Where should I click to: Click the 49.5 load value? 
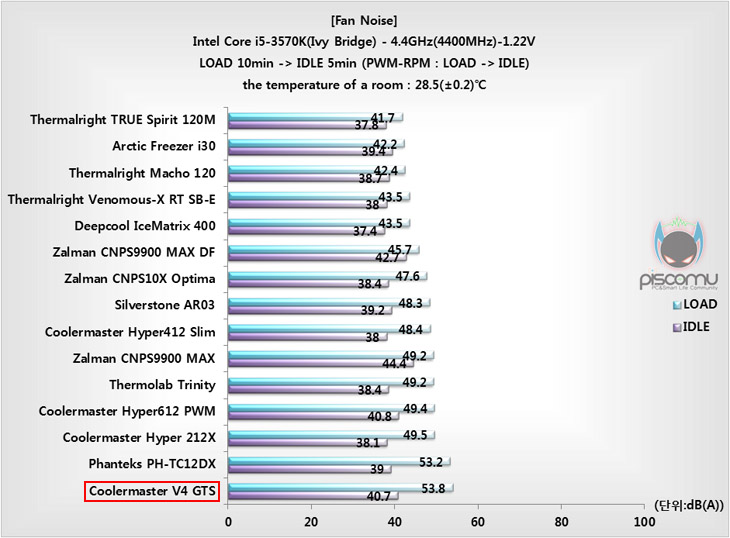[x=415, y=435]
